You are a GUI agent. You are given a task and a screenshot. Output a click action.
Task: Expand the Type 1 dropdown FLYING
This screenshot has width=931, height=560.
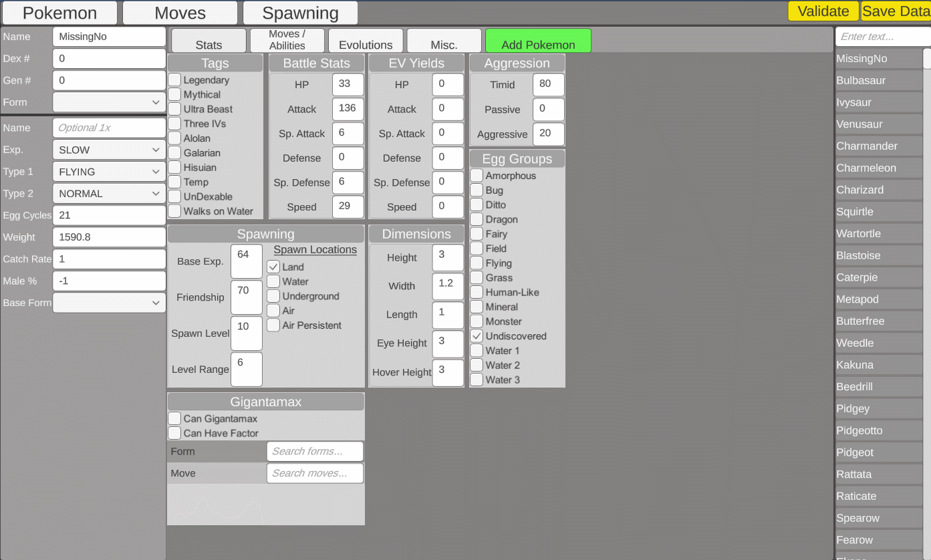(109, 172)
